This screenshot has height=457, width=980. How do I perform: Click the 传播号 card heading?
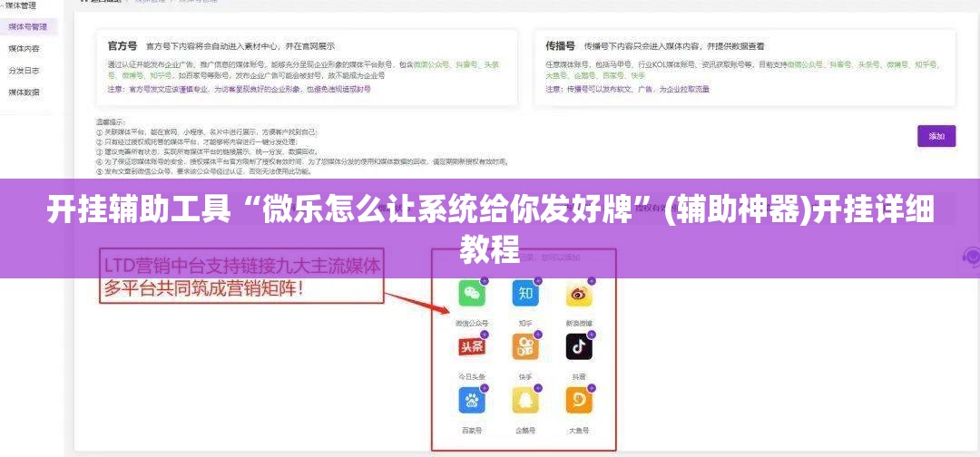(x=560, y=45)
